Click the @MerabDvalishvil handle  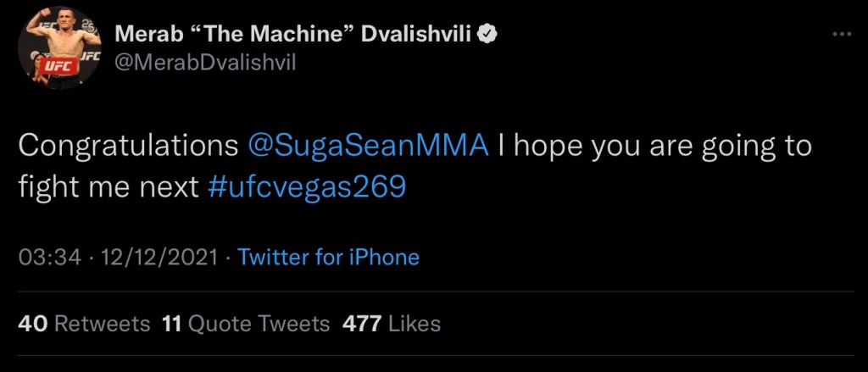(205, 63)
